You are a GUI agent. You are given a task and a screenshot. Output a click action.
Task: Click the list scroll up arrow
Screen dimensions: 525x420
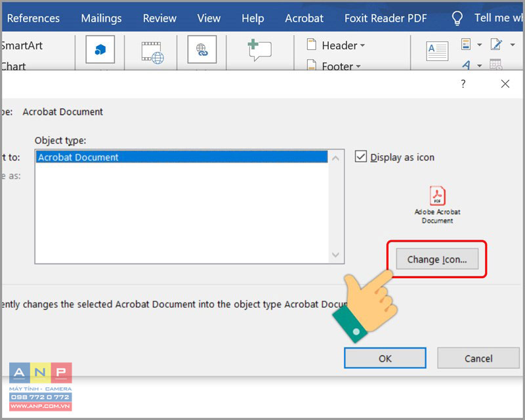335,158
